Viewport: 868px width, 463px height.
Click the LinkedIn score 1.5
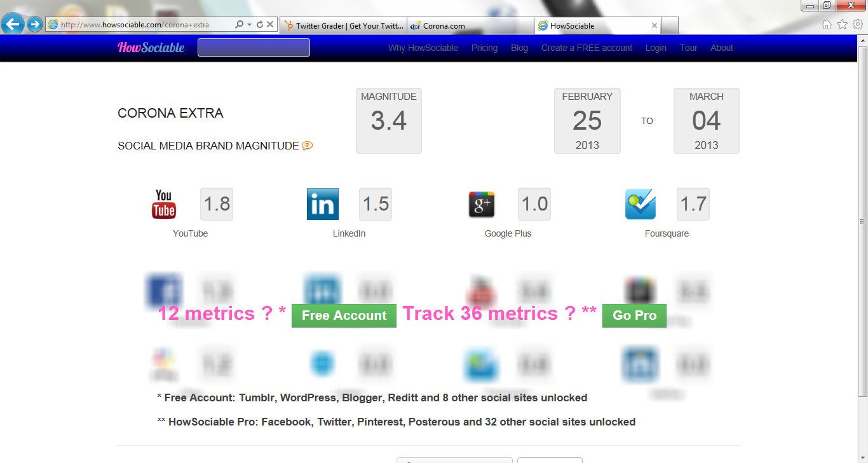tap(376, 204)
